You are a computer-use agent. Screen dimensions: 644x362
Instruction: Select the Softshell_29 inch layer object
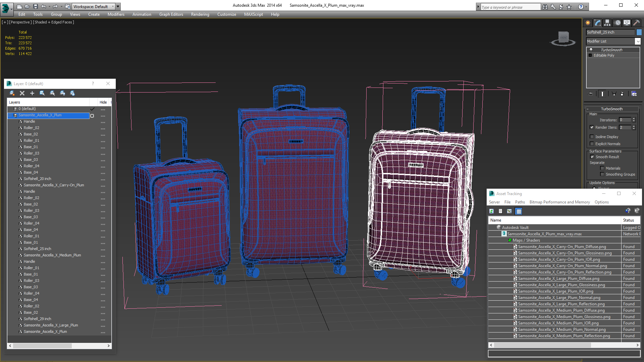click(x=37, y=319)
